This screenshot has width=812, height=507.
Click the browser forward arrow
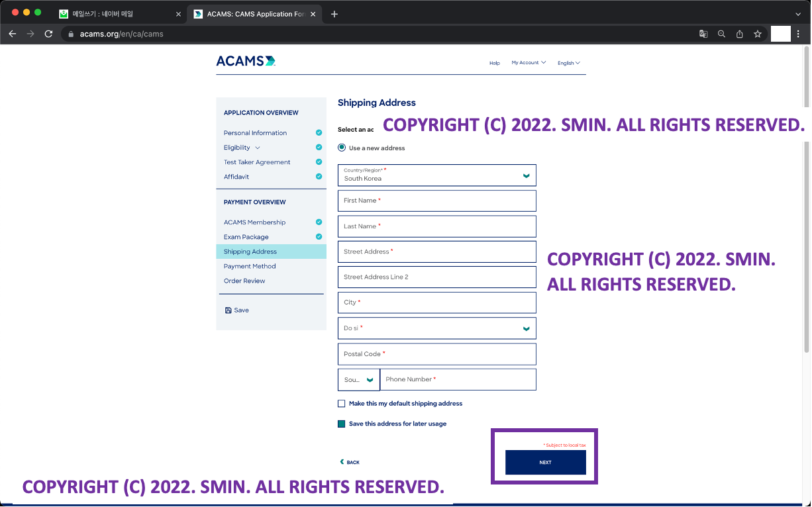[x=30, y=34]
